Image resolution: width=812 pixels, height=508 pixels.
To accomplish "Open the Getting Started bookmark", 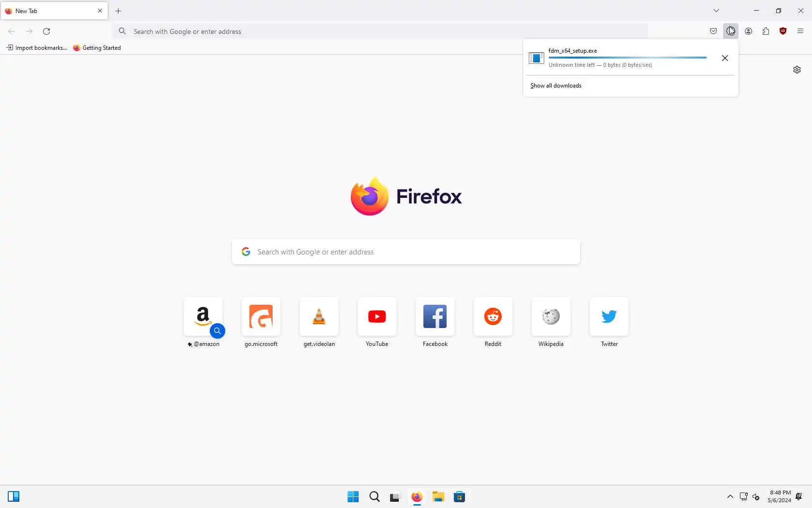I will point(97,48).
